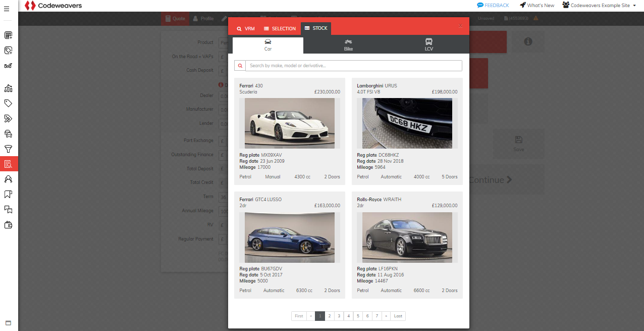Go to page 2 of stock

click(330, 316)
